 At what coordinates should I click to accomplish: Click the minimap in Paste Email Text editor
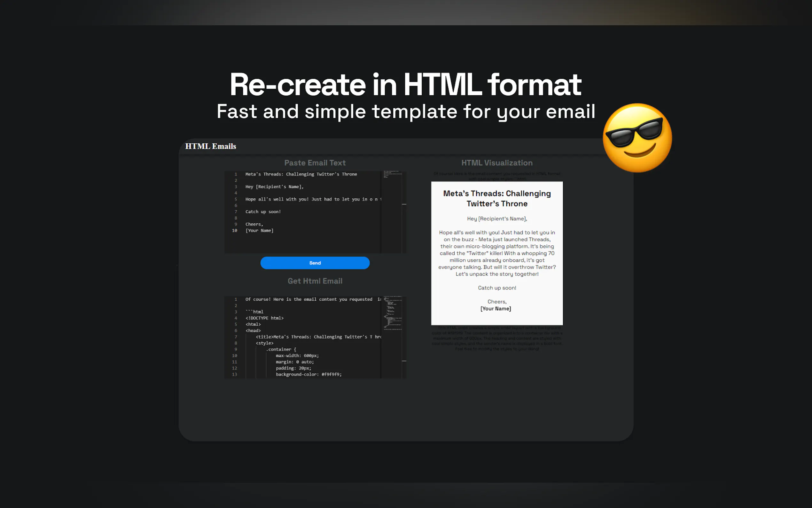tap(392, 174)
